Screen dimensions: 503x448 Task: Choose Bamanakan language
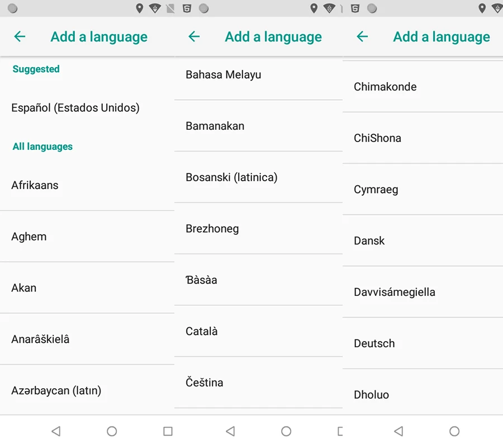(259, 126)
